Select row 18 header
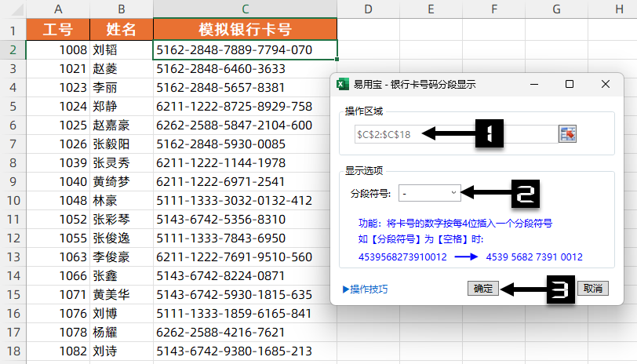Image resolution: width=637 pixels, height=364 pixels. 13,351
